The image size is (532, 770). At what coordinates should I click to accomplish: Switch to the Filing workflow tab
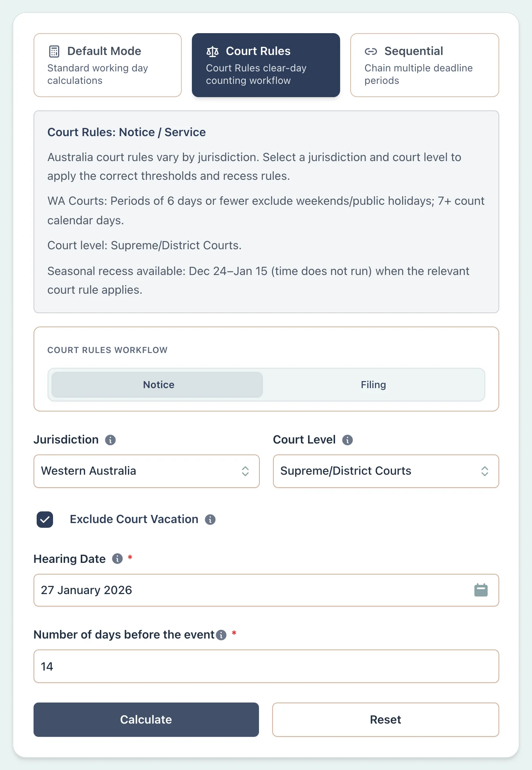point(373,385)
